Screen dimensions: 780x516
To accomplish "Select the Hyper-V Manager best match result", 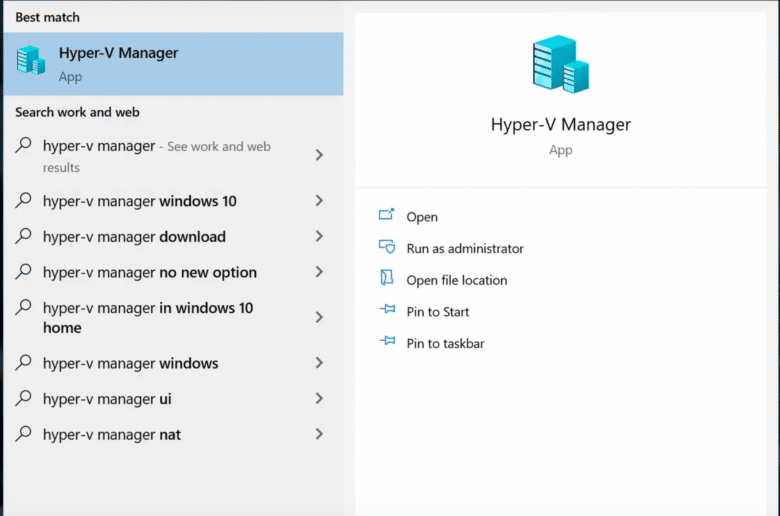I will 173,64.
